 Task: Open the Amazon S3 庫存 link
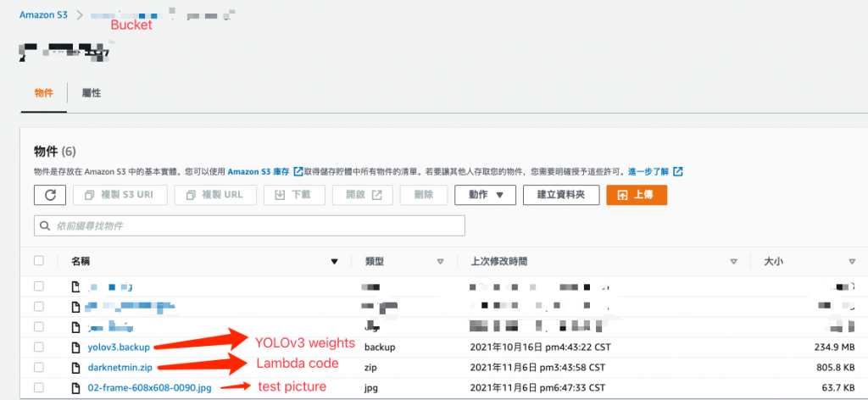tap(259, 171)
